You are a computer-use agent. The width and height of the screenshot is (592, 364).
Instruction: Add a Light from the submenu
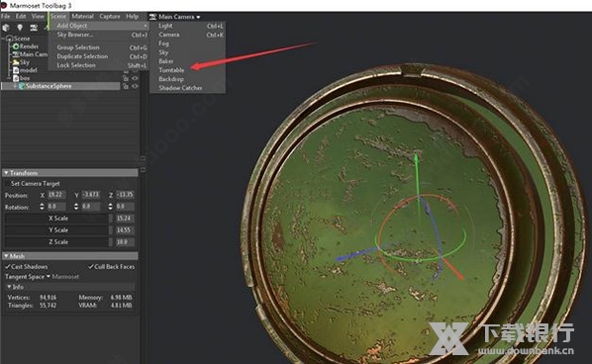tap(188, 26)
